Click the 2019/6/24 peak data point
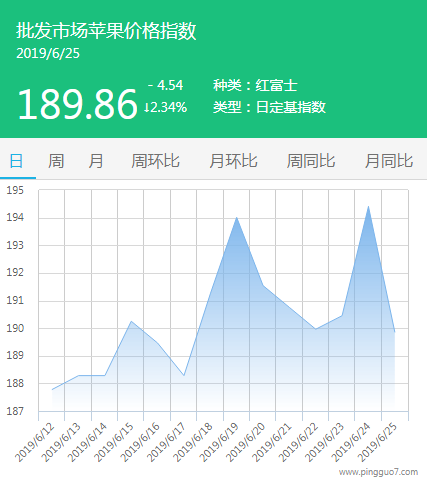 tap(368, 207)
